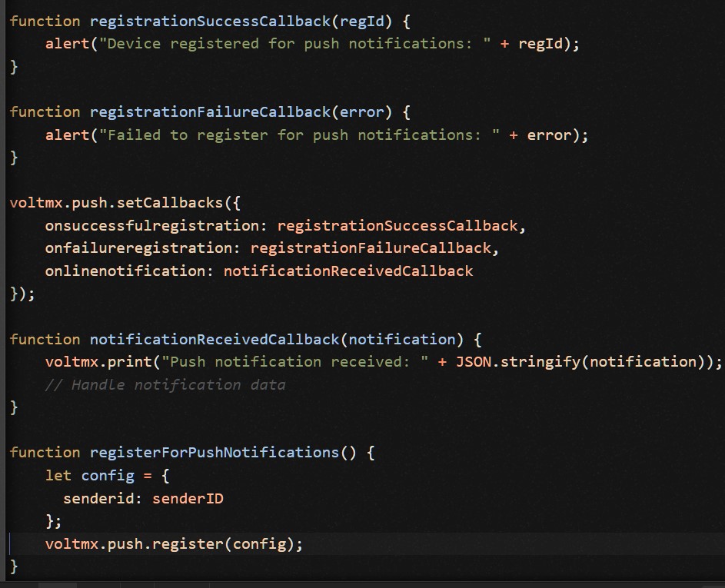Image resolution: width=725 pixels, height=588 pixels.
Task: Click the voltmx.push.register(config); line
Action: (175, 544)
